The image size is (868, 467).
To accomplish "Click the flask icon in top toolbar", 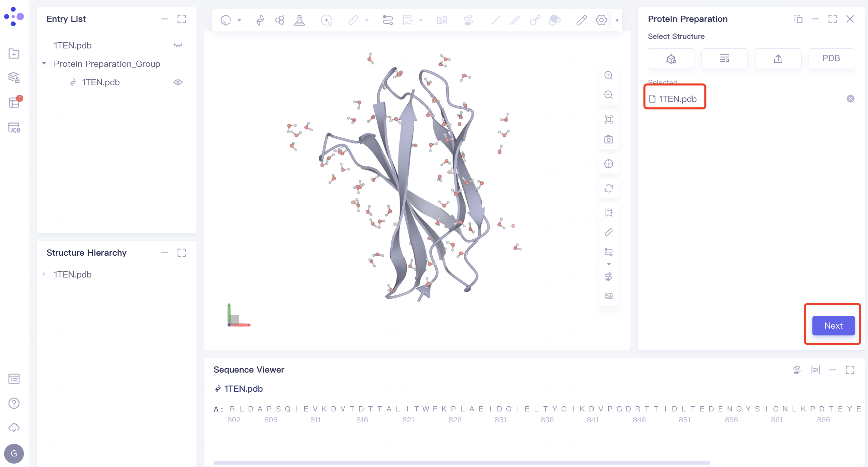I will [299, 20].
